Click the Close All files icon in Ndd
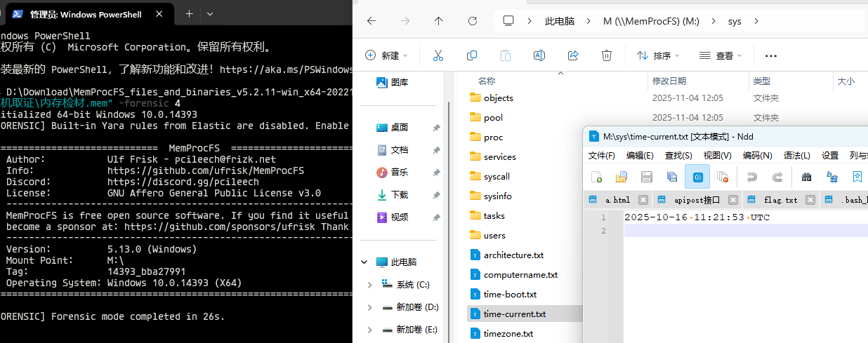 tap(723, 177)
